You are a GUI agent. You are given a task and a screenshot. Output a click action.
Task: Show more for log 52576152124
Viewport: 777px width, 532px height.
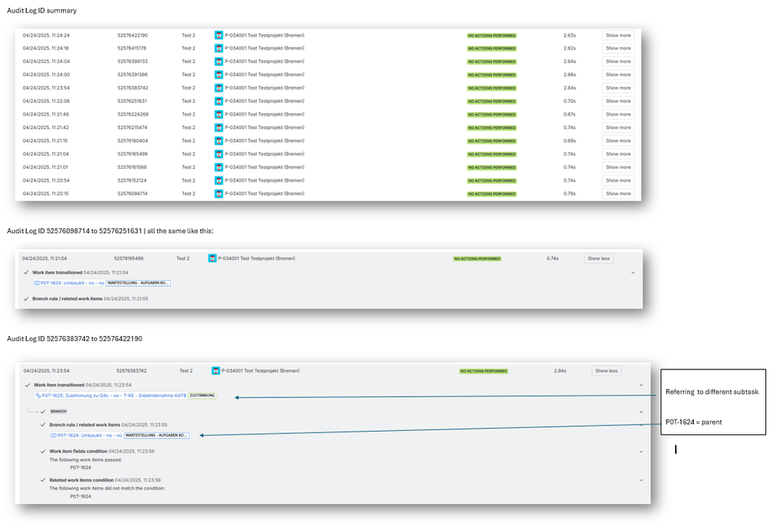tap(618, 180)
